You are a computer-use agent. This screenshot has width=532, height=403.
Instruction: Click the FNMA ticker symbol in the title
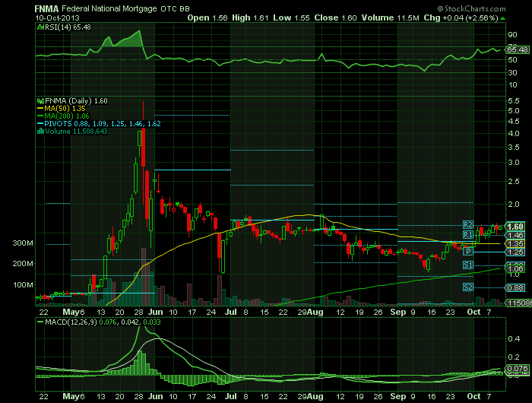(x=47, y=9)
